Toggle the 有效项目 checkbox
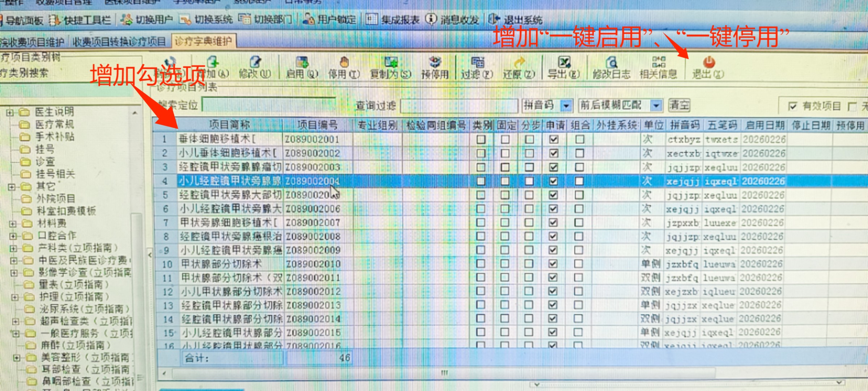The image size is (868, 391). (792, 106)
